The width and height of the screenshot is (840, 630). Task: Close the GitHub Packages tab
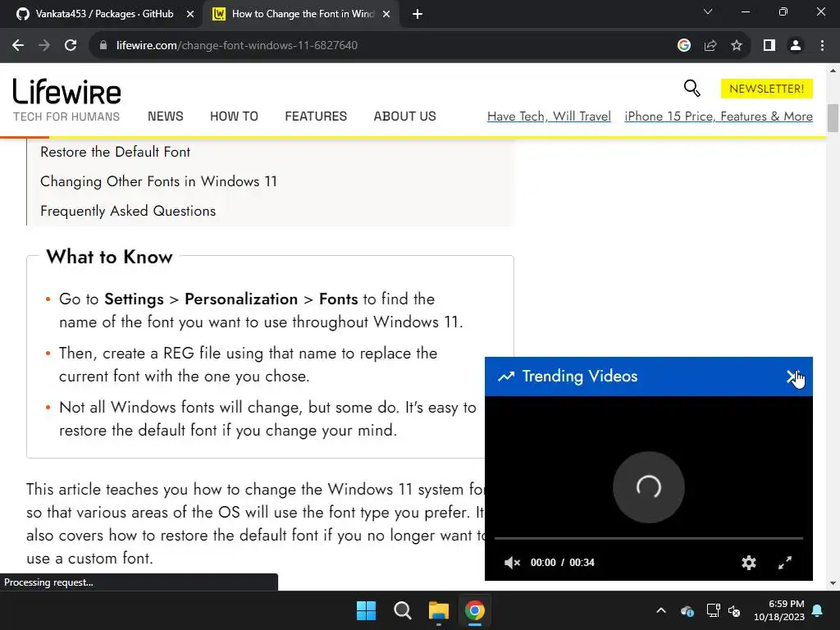(x=189, y=15)
